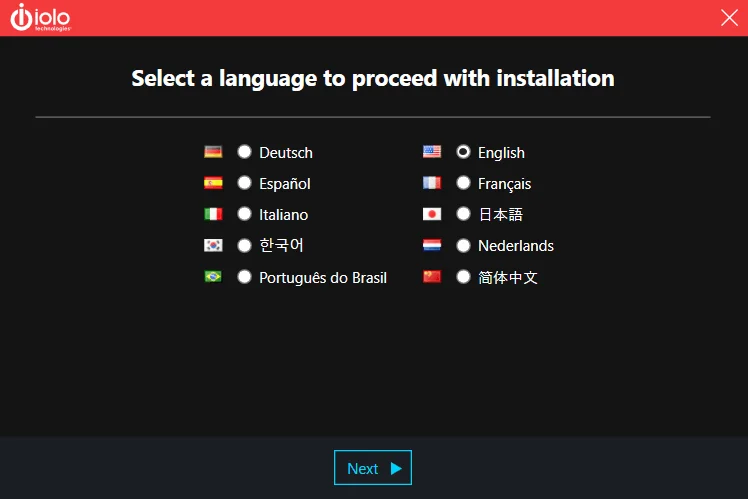The height and width of the screenshot is (499, 748).
Task: Click the South Korean flag icon
Action: point(213,245)
